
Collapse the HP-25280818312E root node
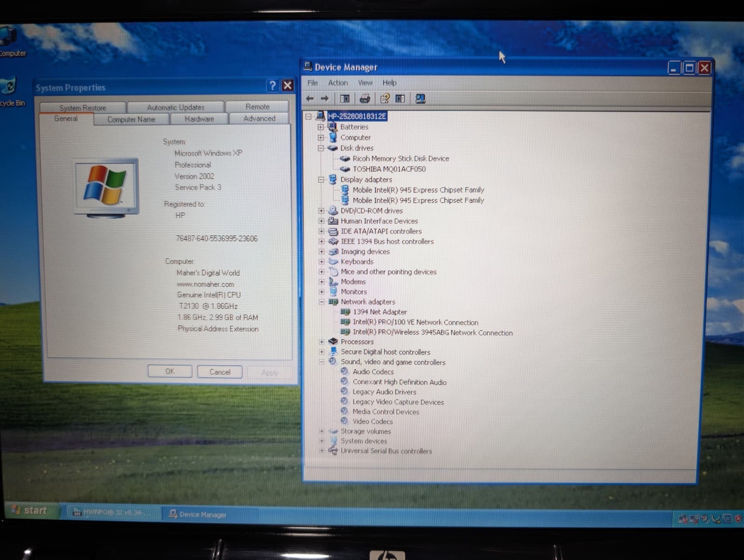pos(308,116)
